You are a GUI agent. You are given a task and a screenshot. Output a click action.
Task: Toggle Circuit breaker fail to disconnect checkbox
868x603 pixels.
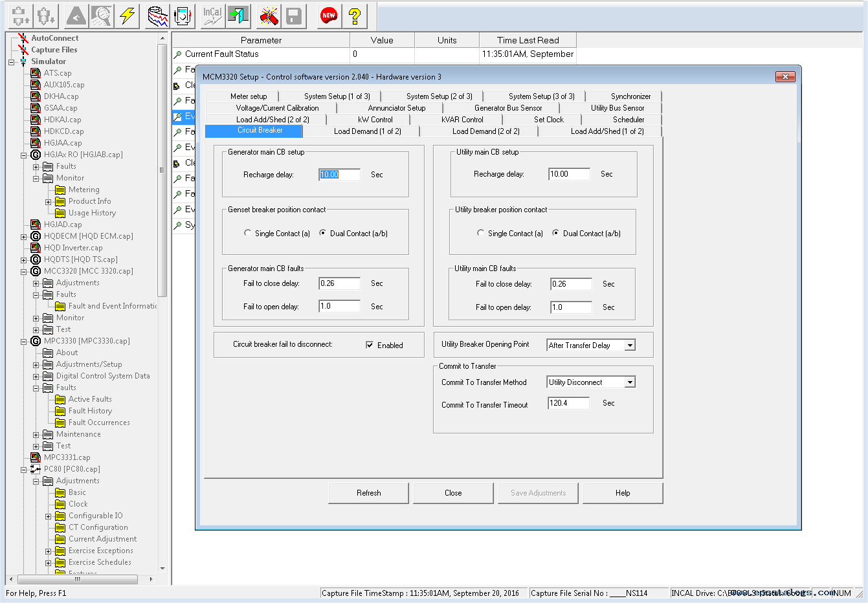coord(370,345)
